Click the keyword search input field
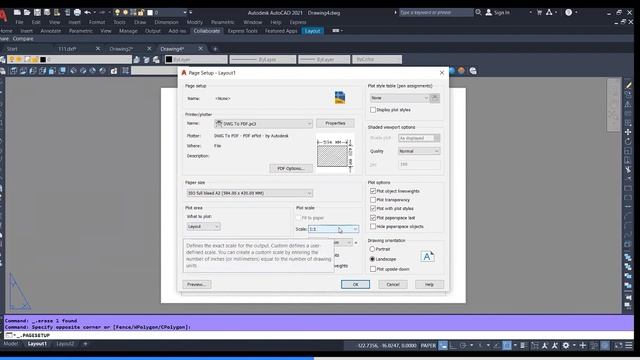This screenshot has width=640, height=360. 436,13
